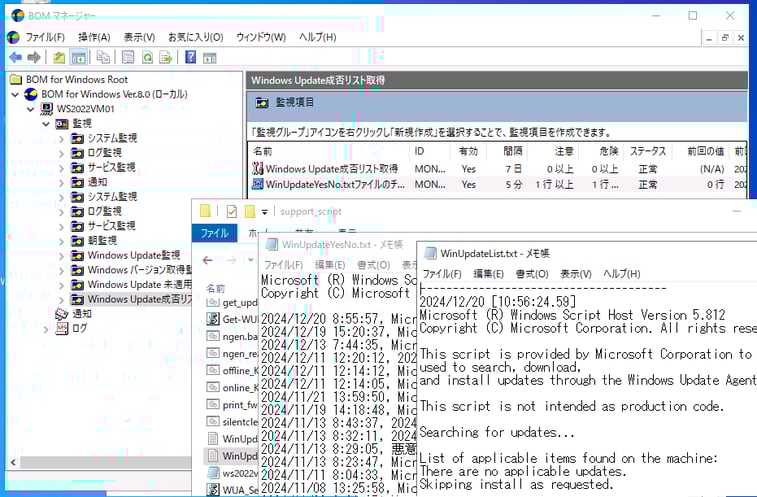
Task: Click the back arrow in support_script explorer
Action: [208, 260]
